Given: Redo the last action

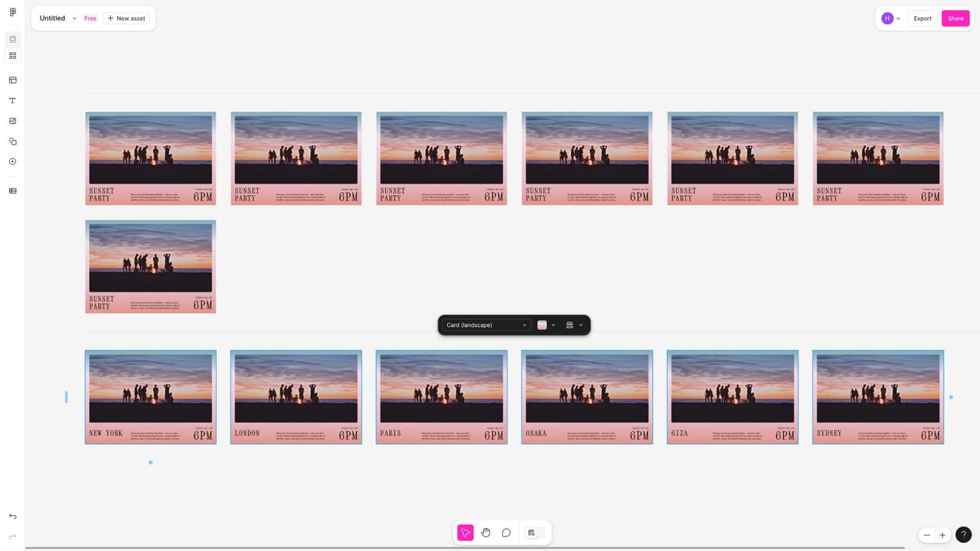Looking at the screenshot, I should (x=12, y=537).
